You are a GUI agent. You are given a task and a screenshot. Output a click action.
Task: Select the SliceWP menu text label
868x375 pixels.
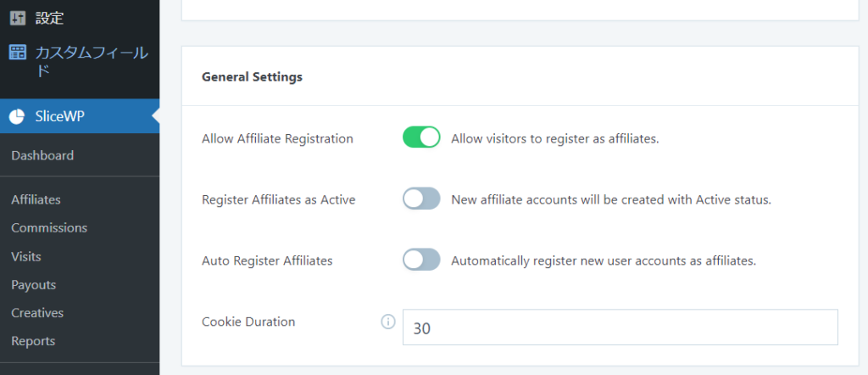pyautogui.click(x=60, y=116)
